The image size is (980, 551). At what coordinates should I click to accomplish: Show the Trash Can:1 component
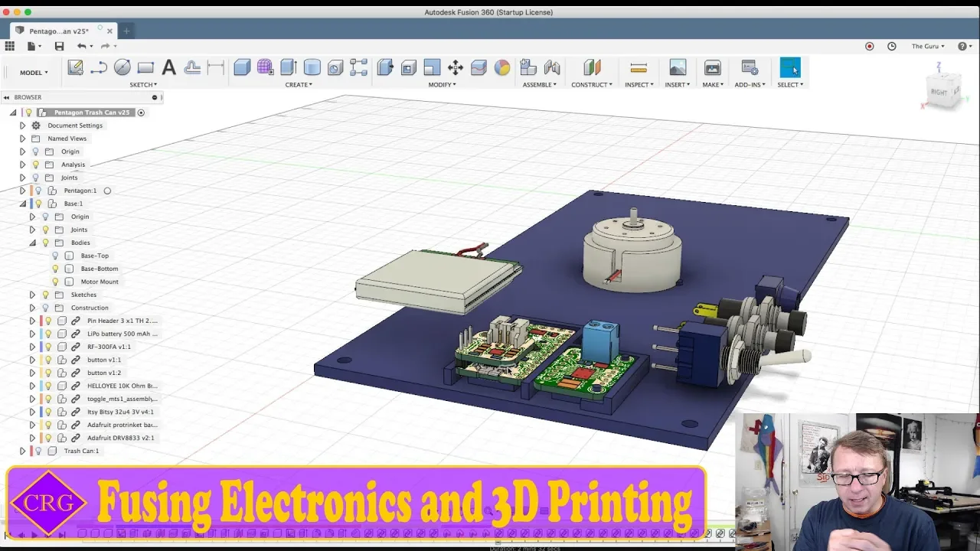pyautogui.click(x=38, y=451)
